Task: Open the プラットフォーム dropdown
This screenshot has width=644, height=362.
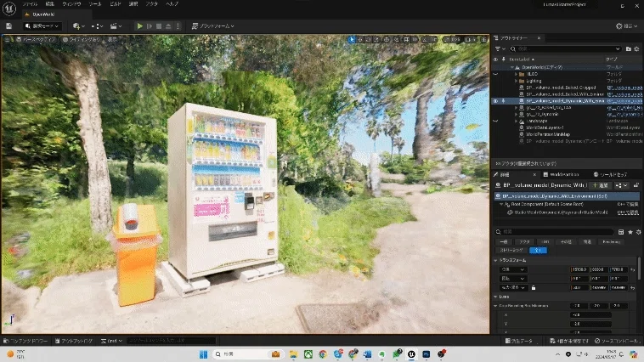Action: [x=212, y=25]
